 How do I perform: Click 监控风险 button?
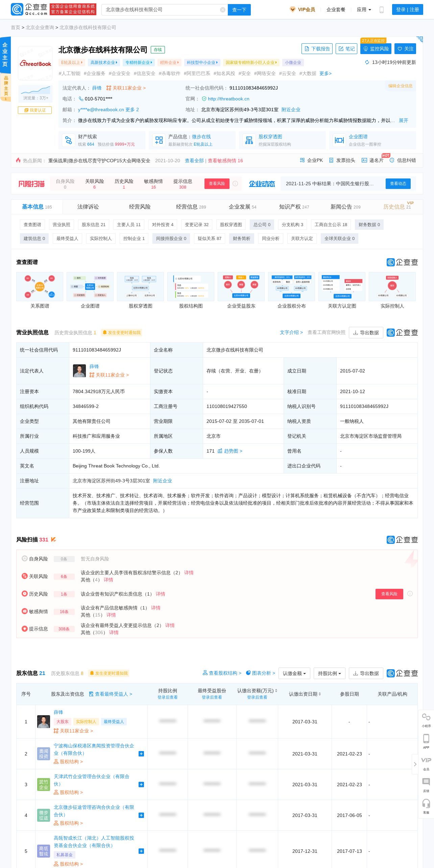(x=376, y=49)
